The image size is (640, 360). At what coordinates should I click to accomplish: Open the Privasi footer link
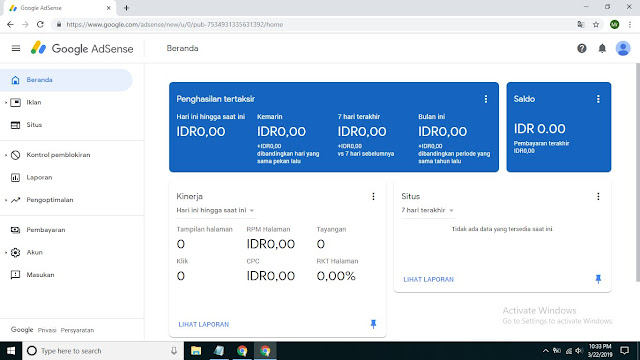47,330
